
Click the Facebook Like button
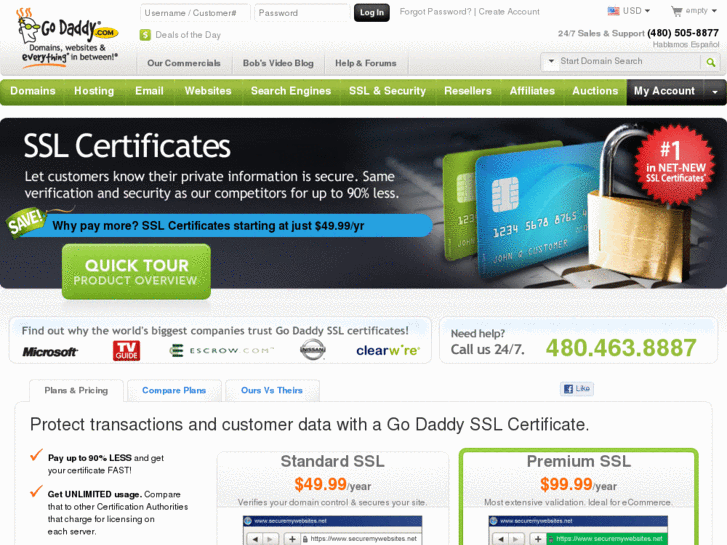tap(577, 389)
